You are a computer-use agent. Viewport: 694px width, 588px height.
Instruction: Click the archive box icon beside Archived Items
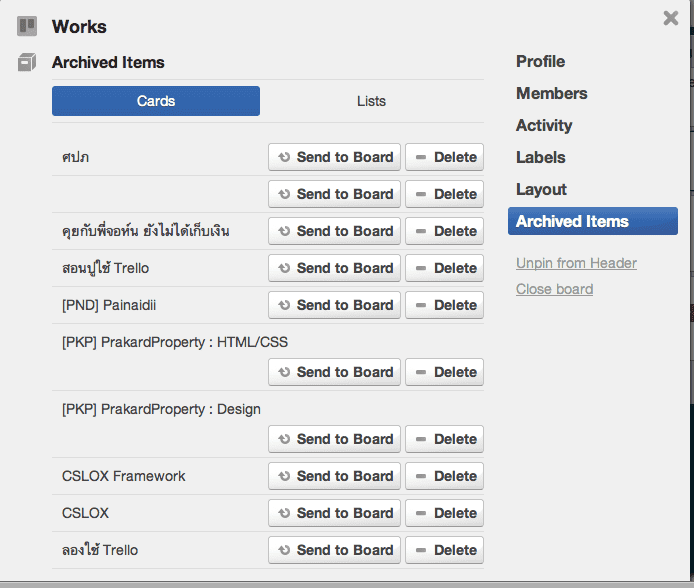[x=27, y=62]
